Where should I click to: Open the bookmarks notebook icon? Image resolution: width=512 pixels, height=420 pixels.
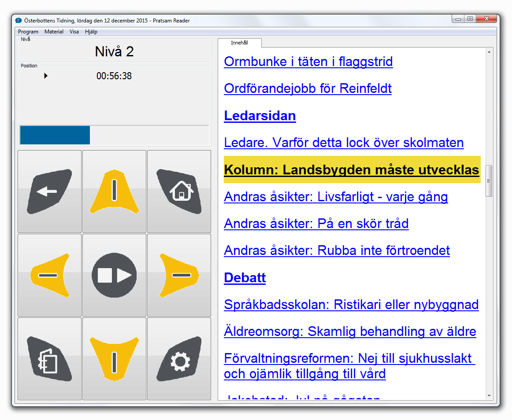49,359
